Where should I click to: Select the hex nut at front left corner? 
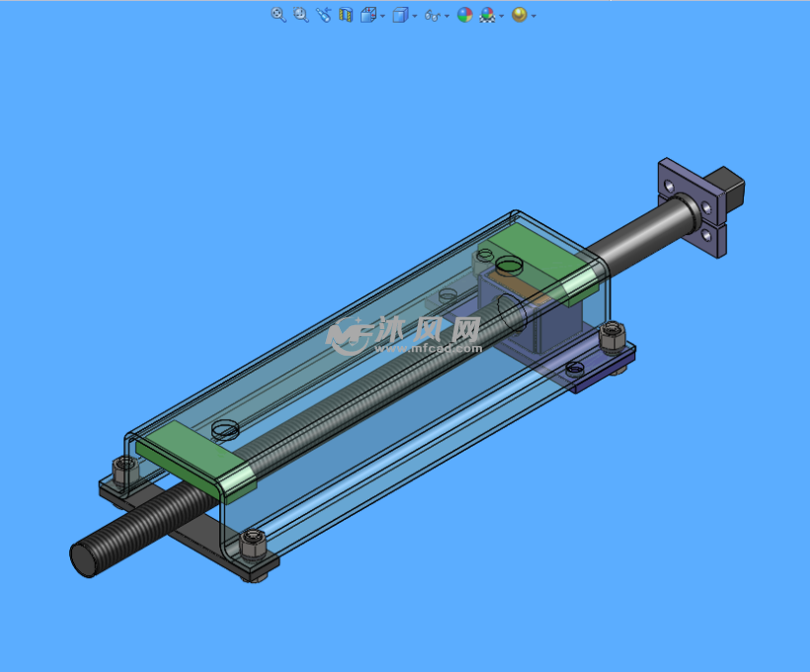point(125,469)
